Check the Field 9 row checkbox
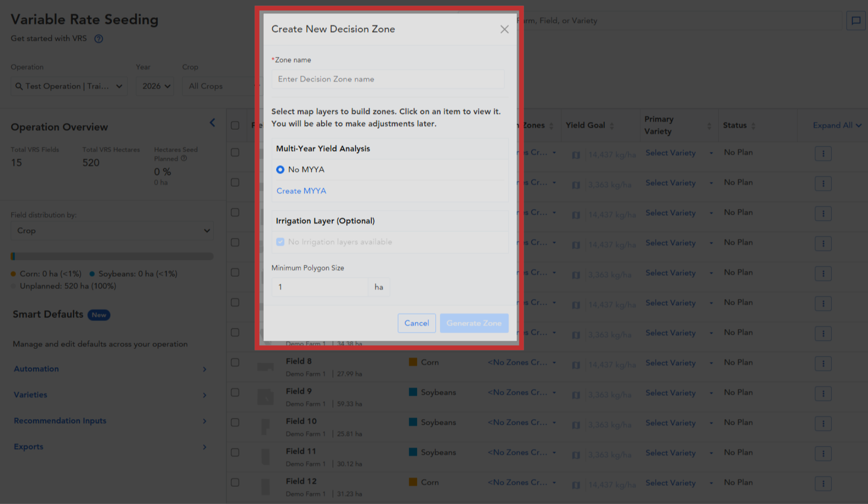Image resolution: width=868 pixels, height=504 pixels. coord(235,392)
